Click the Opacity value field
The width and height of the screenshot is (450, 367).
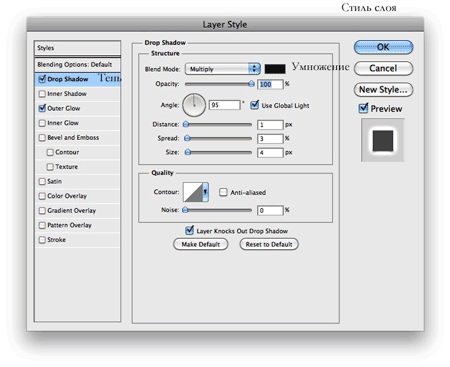click(x=270, y=84)
